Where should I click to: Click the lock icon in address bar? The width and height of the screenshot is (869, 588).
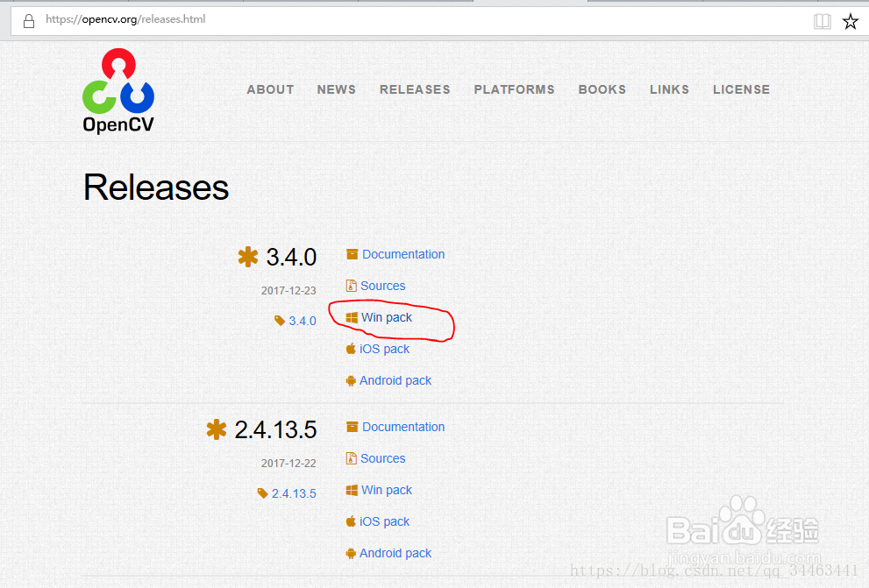coord(29,21)
